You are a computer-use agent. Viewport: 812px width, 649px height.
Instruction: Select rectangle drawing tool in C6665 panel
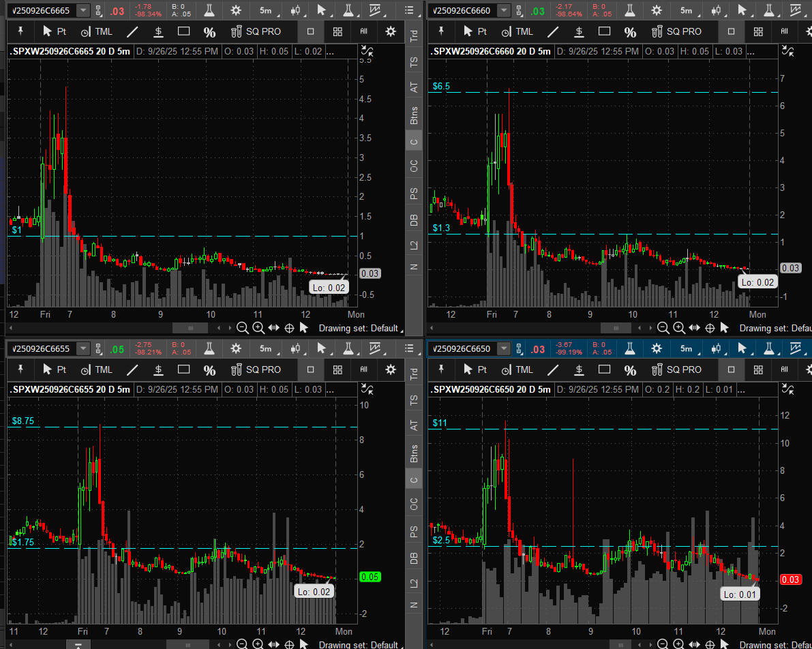pyautogui.click(x=183, y=31)
